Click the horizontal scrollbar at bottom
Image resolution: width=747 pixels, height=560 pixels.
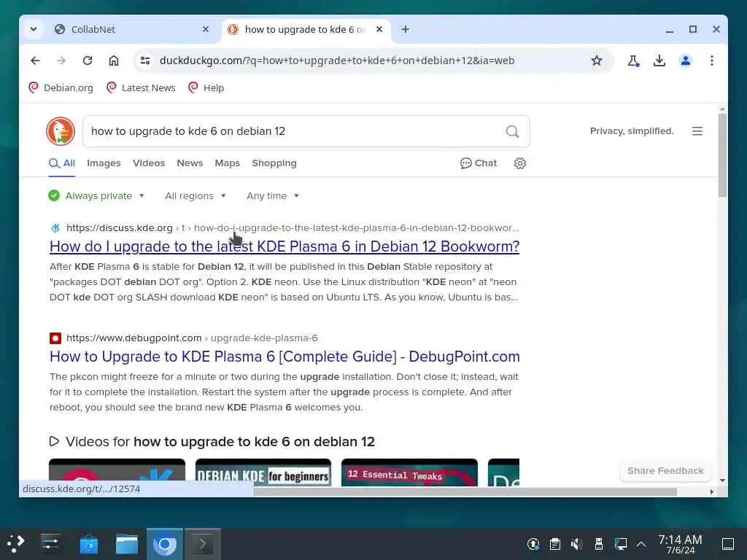click(465, 491)
